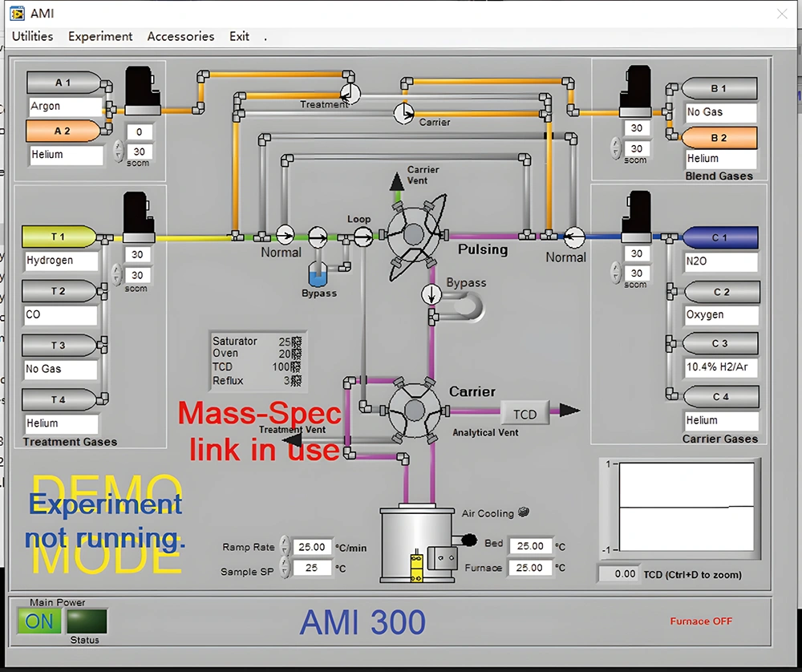Switch the Loop valve position
Viewport: 802px width, 672px height.
tap(363, 235)
